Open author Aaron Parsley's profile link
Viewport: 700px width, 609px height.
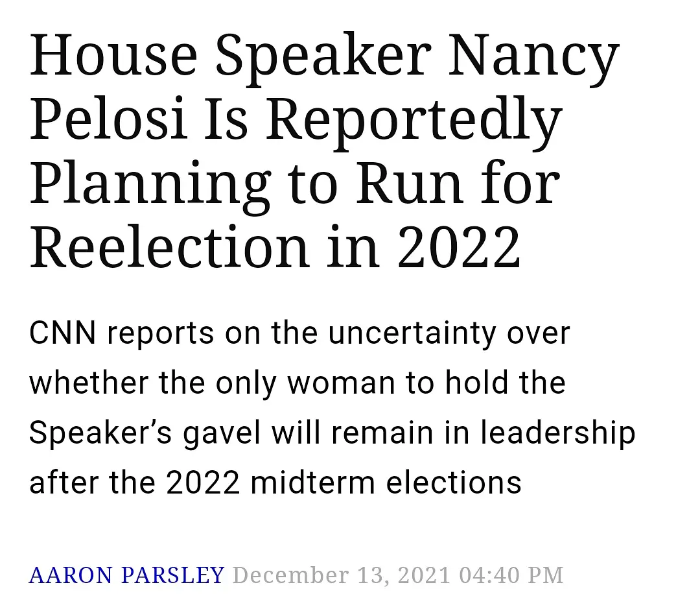pyautogui.click(x=126, y=575)
